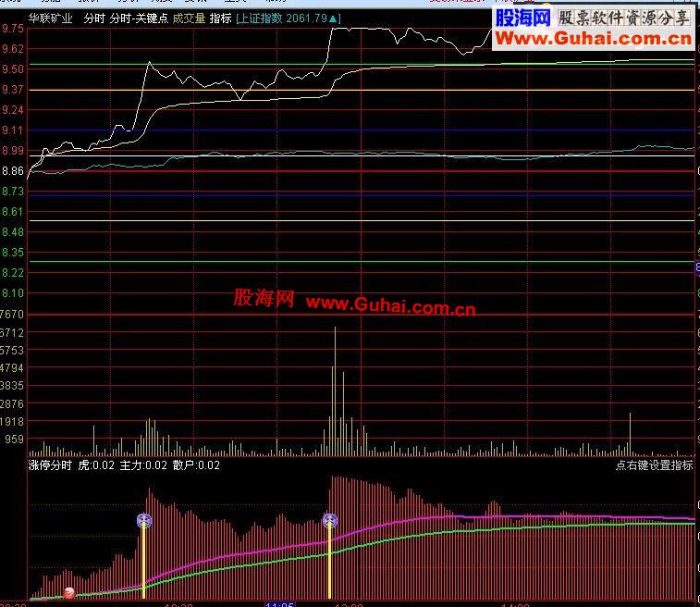Click the 8.86 price axis label
The height and width of the screenshot is (607, 700).
[12, 170]
